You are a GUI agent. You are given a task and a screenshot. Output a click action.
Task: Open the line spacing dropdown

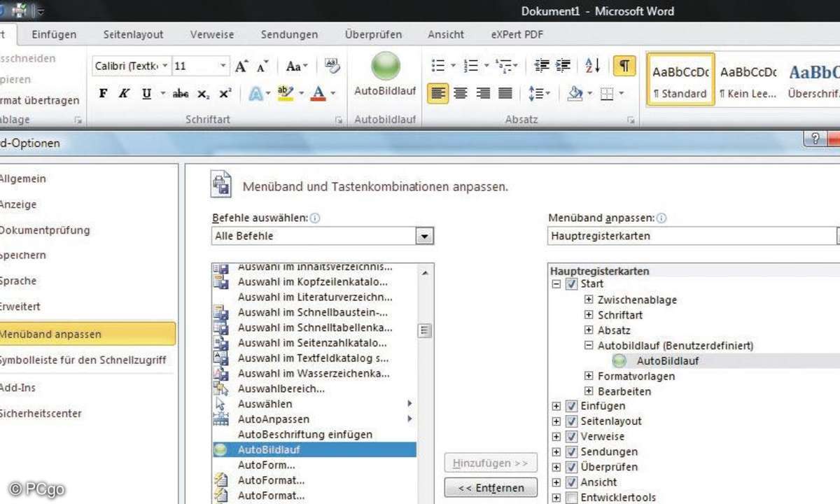coord(539,93)
